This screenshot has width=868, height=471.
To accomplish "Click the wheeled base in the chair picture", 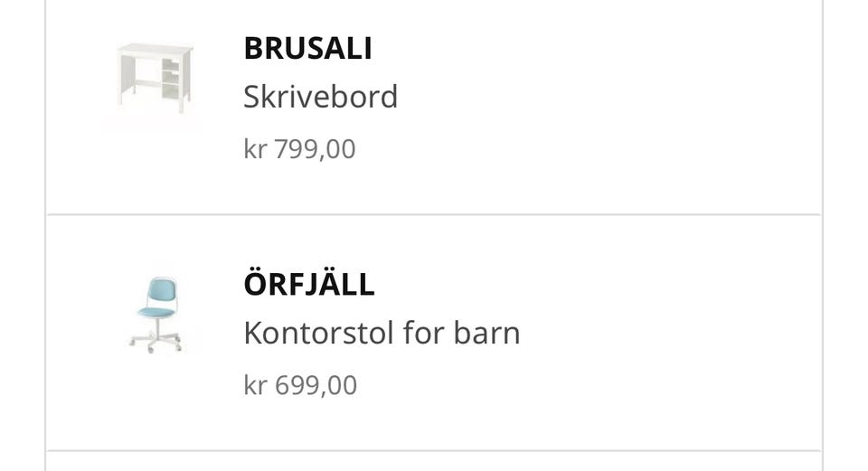I will pyautogui.click(x=156, y=339).
